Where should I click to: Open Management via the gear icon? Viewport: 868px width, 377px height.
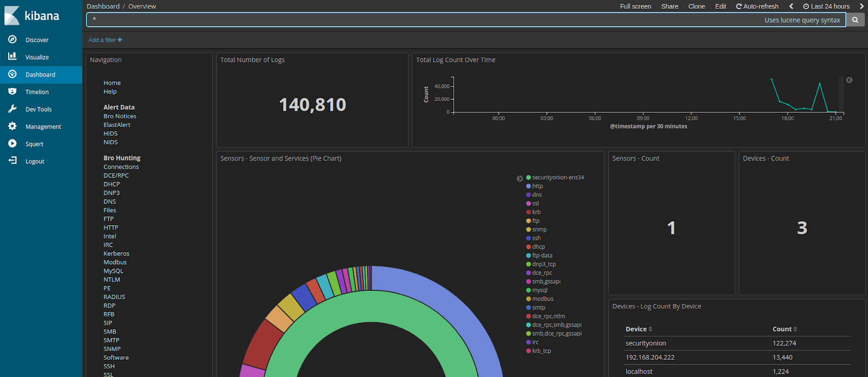12,126
